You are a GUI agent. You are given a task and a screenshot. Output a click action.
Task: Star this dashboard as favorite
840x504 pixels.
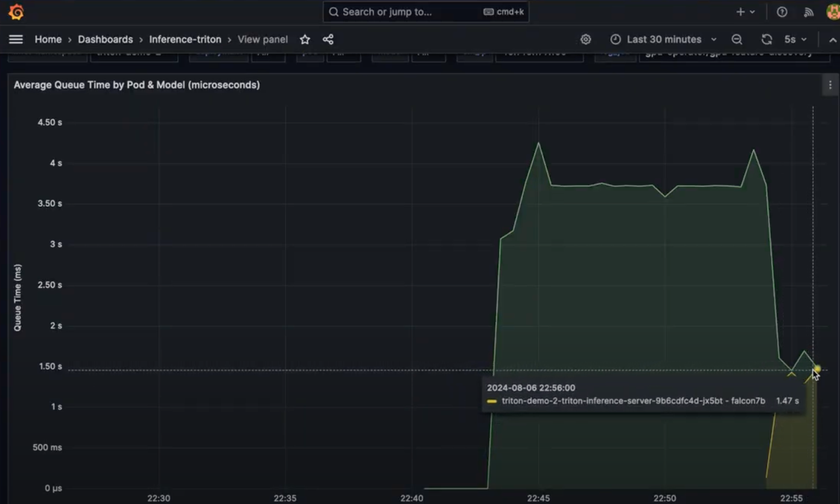(x=305, y=39)
